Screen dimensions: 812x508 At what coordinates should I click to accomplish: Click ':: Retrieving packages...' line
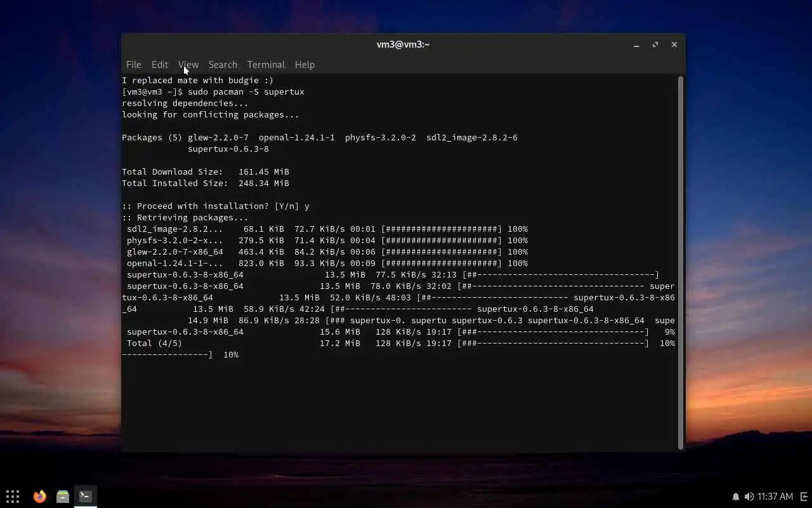tap(185, 218)
